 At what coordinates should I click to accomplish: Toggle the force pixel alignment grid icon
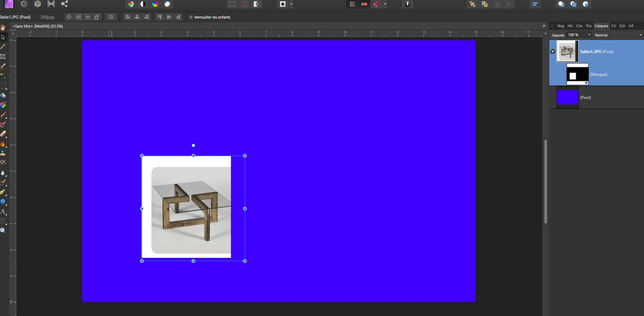(x=352, y=4)
